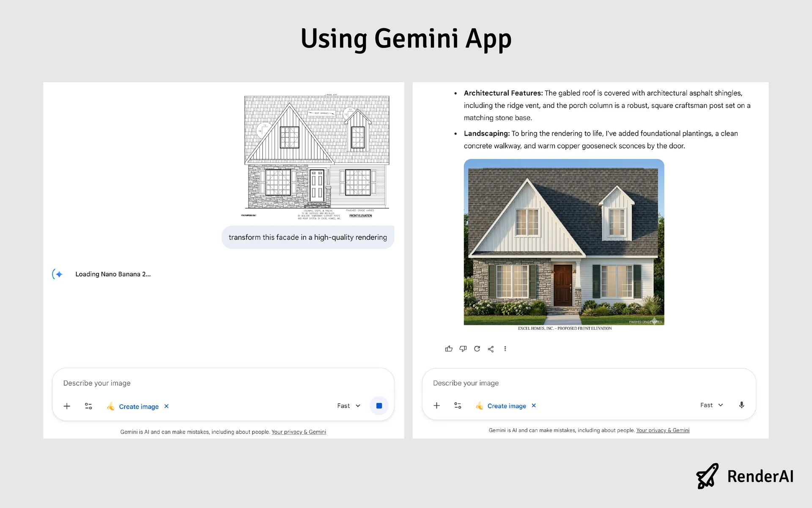
Task: Regenerate the house rendering response
Action: point(477,348)
